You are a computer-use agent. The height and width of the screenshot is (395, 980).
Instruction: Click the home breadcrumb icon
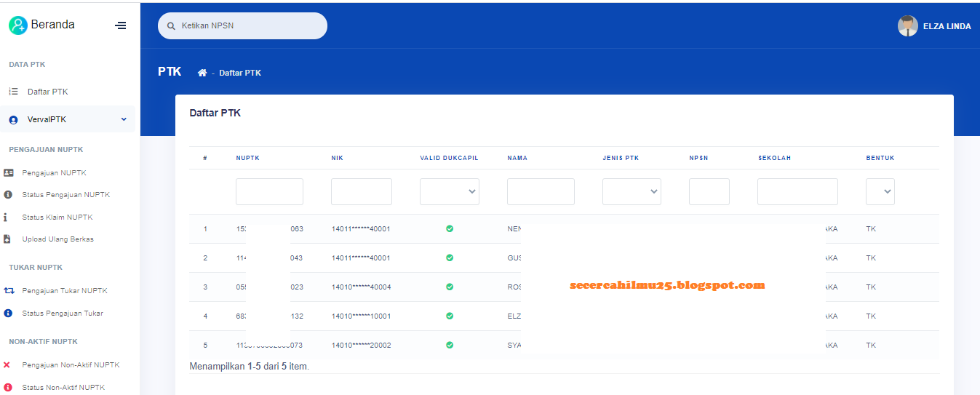[202, 73]
